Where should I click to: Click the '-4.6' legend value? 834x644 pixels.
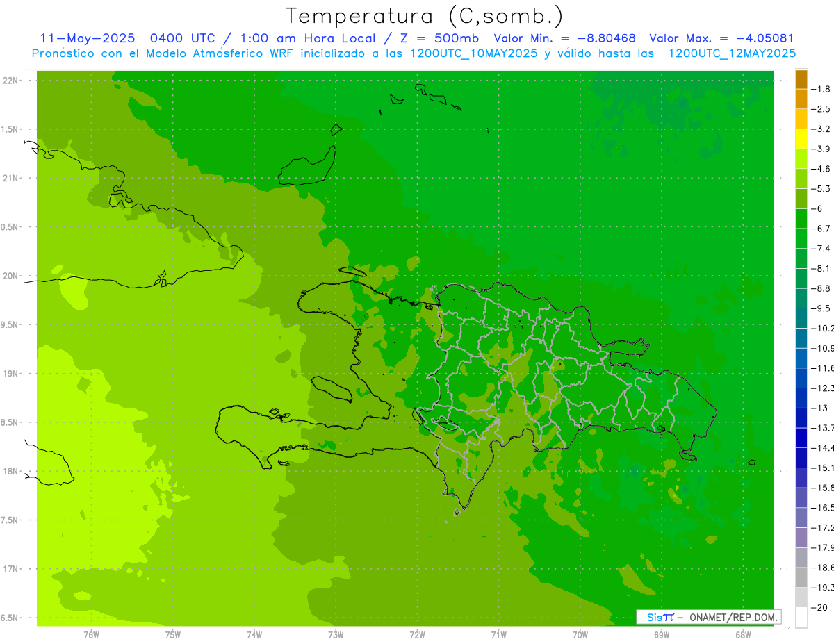(x=821, y=169)
